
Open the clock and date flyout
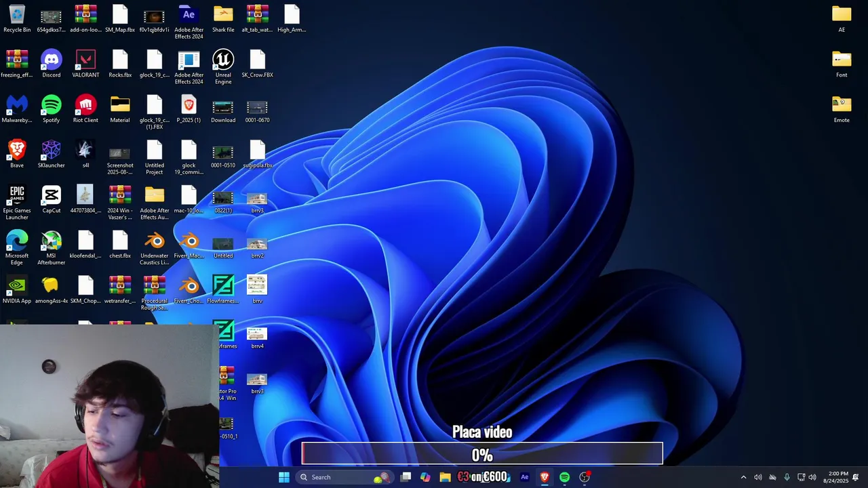point(835,477)
